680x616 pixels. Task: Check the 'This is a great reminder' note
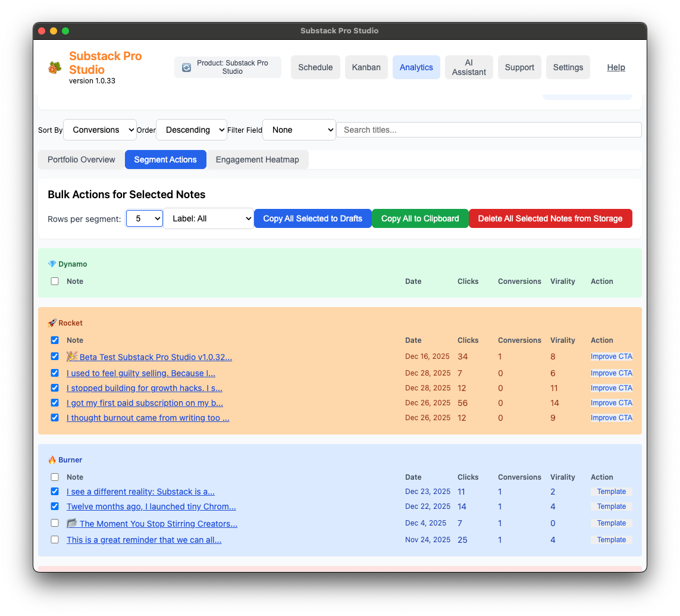coord(55,539)
